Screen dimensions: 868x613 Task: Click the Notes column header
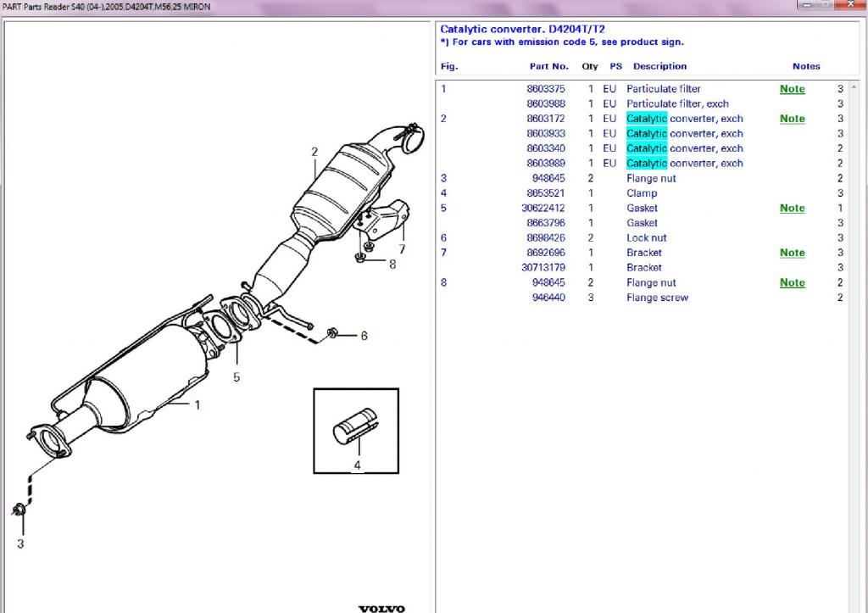pos(806,66)
